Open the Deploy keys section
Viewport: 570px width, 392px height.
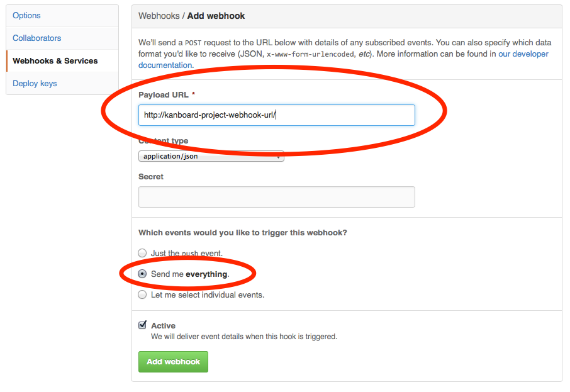tap(35, 84)
